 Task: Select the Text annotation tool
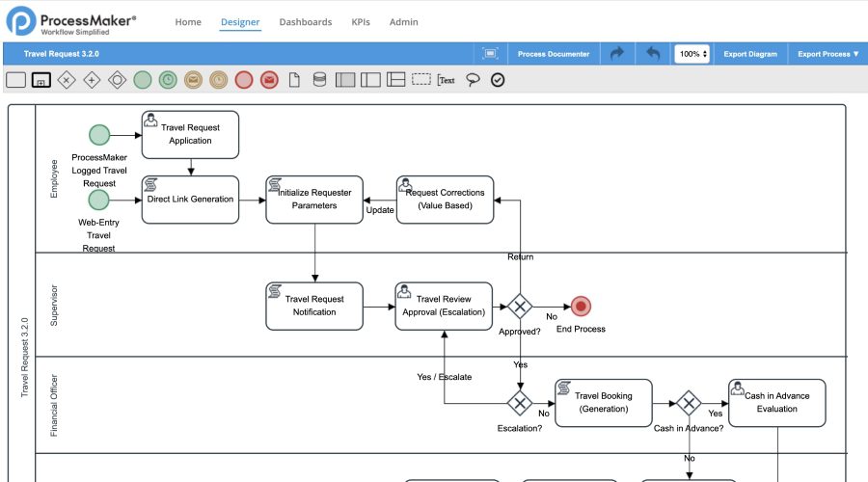[x=447, y=80]
